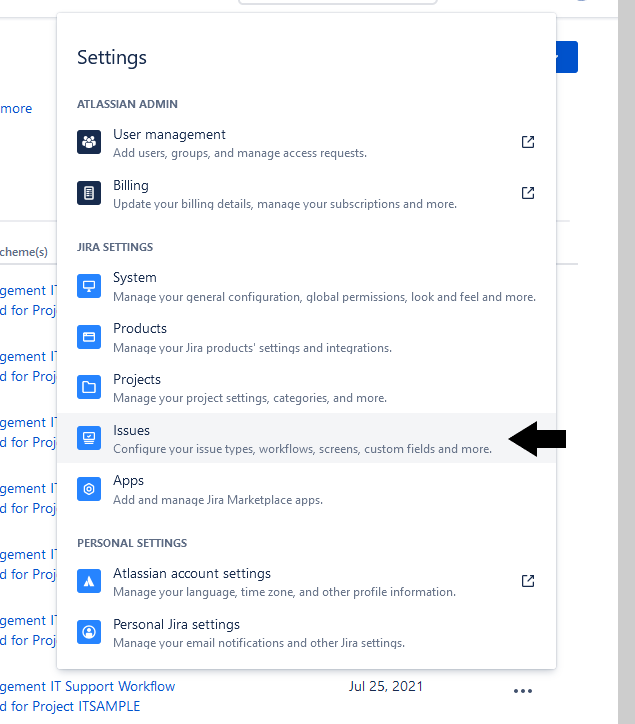Open IT Support Workflow link
Screen dimensions: 635x724
click(x=88, y=687)
